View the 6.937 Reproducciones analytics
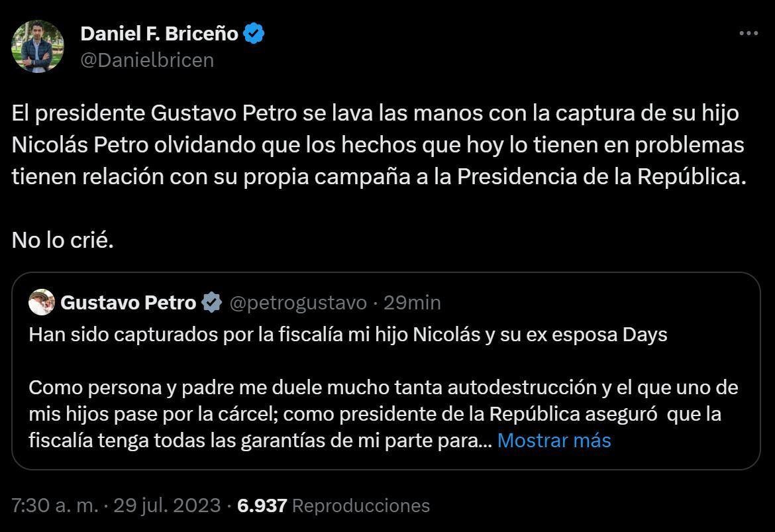 tap(334, 505)
